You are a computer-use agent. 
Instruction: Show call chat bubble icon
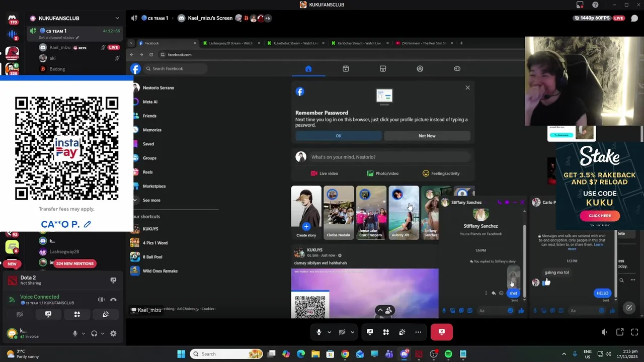coord(634,18)
